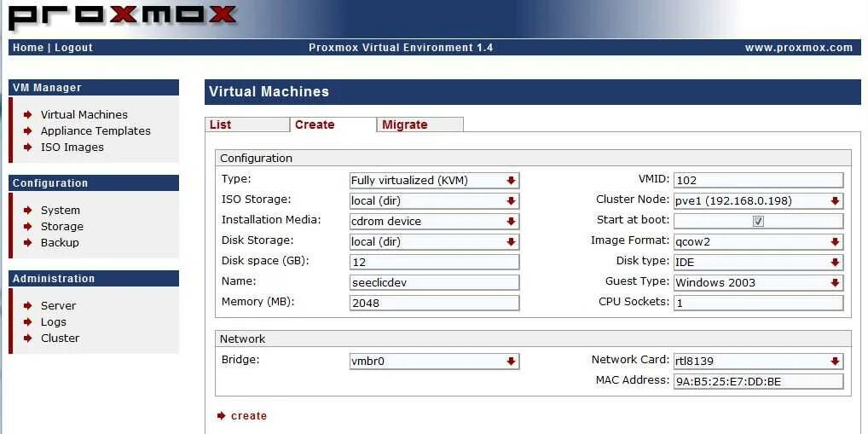This screenshot has width=868, height=434.
Task: Open www.proxmox.com link
Action: 799,48
